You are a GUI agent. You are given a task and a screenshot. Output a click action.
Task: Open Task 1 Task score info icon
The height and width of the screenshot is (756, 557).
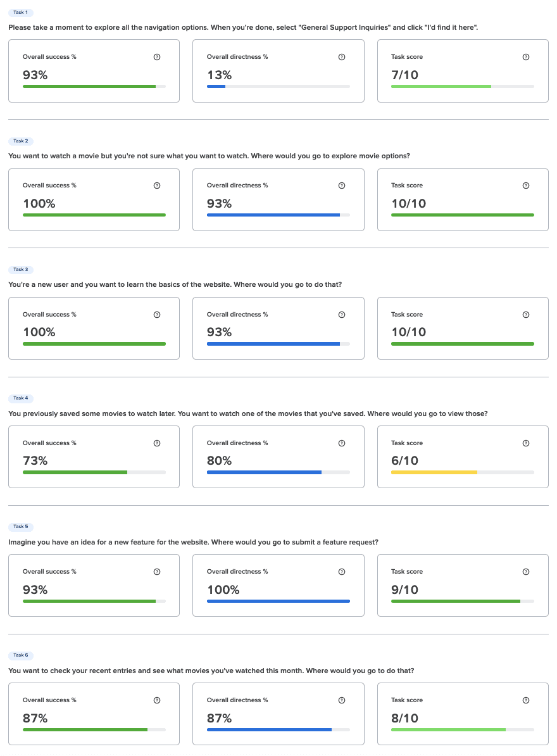tap(526, 57)
